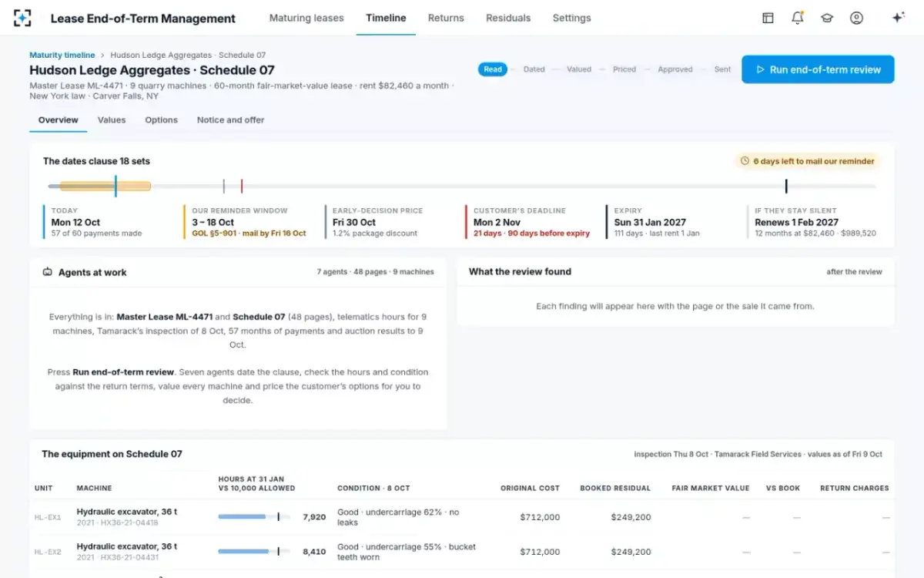924x578 pixels.
Task: Click the 6 days left reminder badge
Action: pyautogui.click(x=807, y=161)
